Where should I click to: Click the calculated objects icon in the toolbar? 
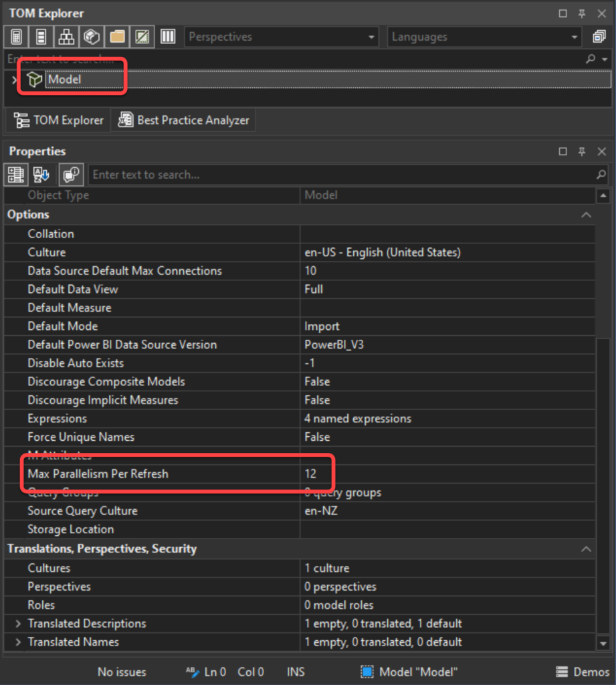click(x=142, y=36)
